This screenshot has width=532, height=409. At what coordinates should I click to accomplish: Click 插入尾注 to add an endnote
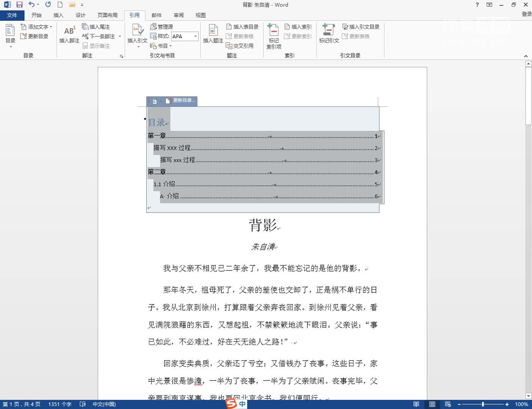coord(98,27)
